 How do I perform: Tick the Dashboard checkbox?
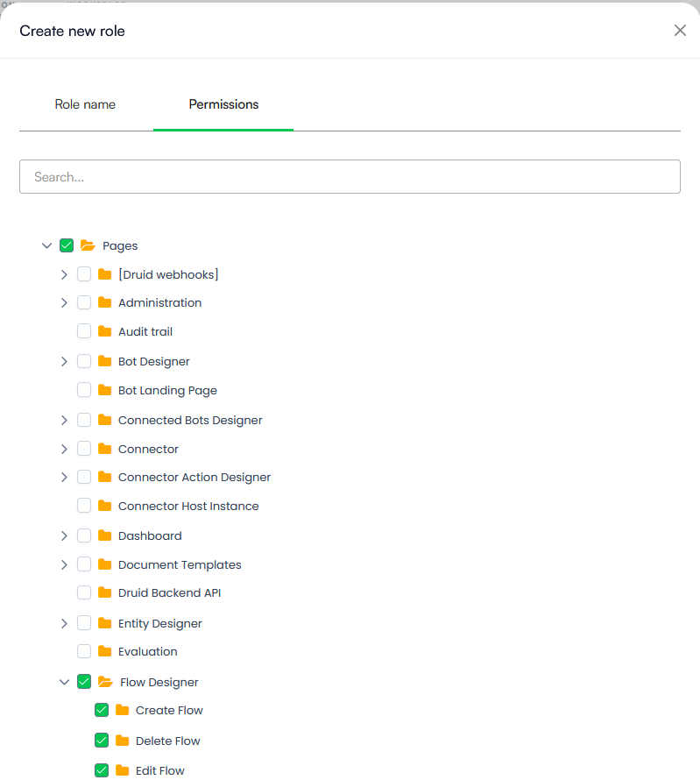[x=84, y=535]
